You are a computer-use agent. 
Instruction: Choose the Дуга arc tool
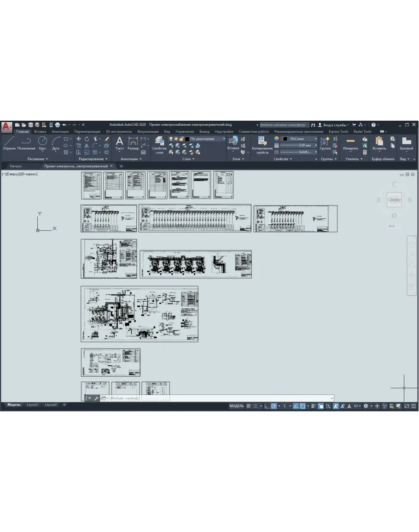(56, 142)
